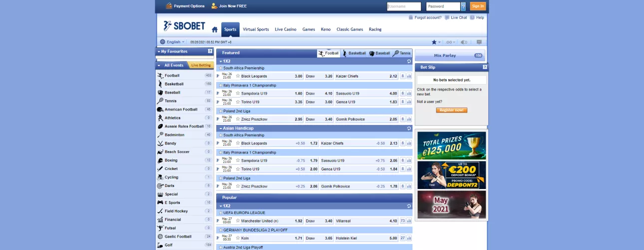Mute sound with the speaker icon
The height and width of the screenshot is (250, 644).
click(x=464, y=42)
